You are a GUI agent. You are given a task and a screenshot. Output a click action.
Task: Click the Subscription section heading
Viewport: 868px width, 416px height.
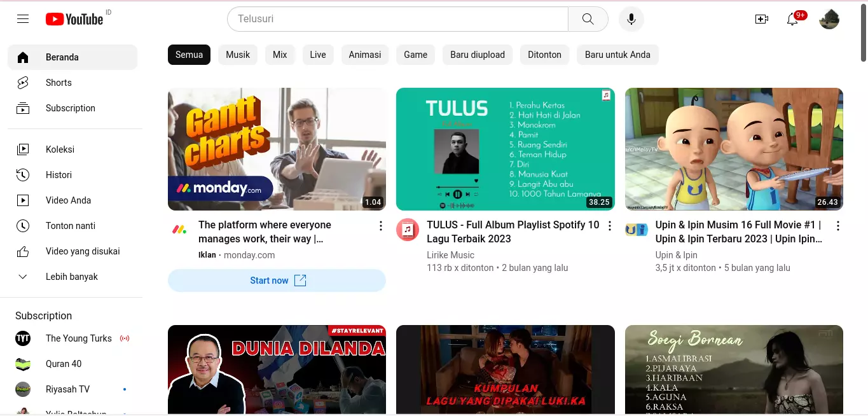(43, 315)
